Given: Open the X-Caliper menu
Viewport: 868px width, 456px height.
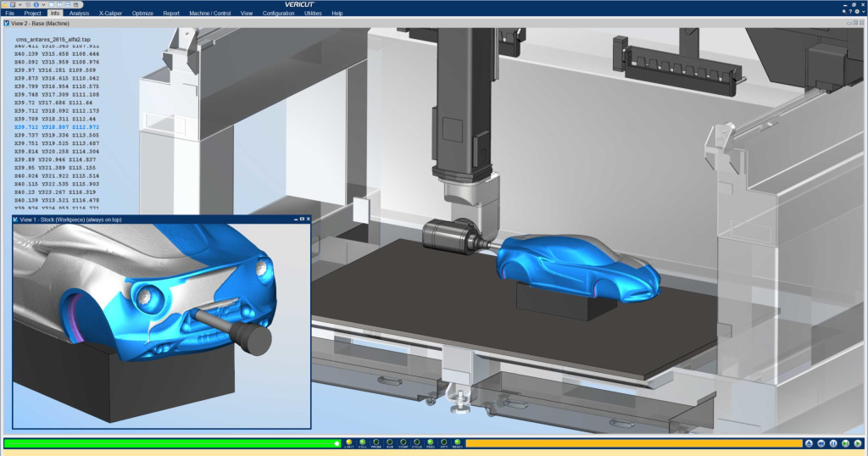Looking at the screenshot, I should (110, 14).
